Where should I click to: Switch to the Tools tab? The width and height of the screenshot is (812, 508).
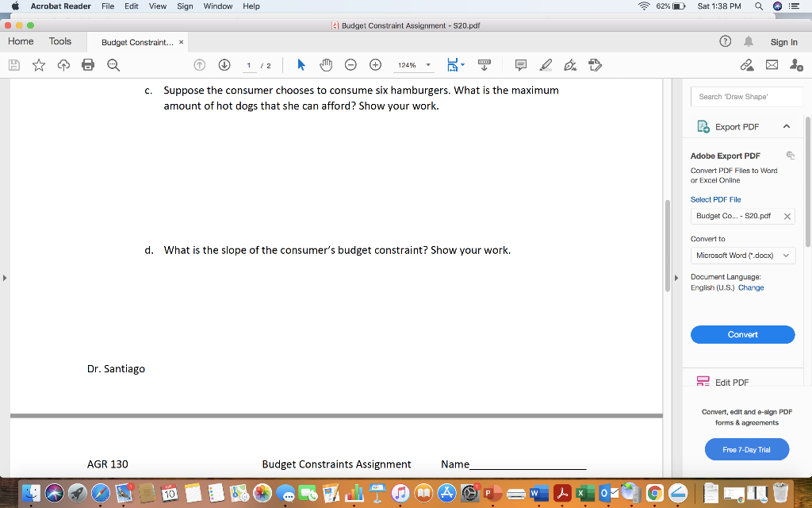59,41
